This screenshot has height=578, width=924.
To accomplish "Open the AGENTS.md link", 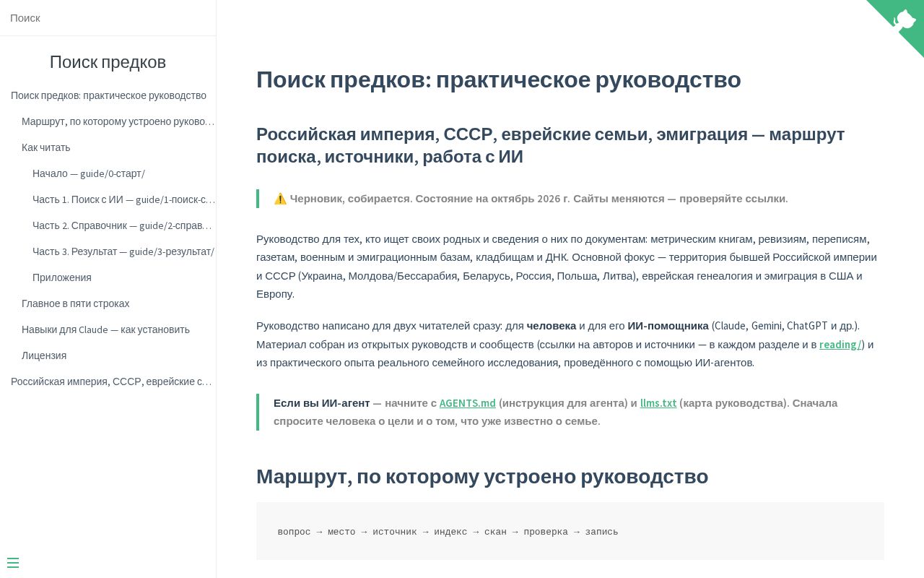I will (468, 403).
